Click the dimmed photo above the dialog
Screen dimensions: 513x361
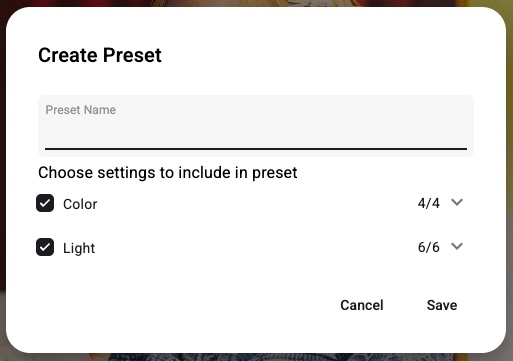(256, 3)
